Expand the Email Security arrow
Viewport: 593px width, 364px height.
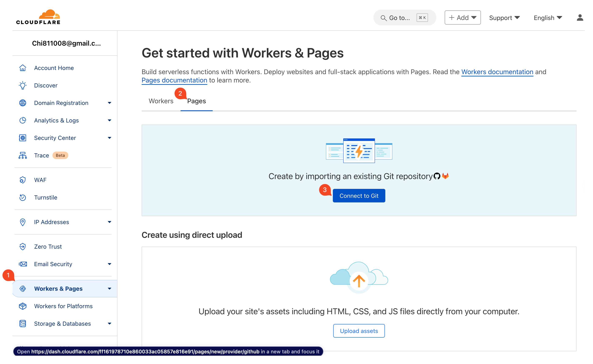coord(110,264)
